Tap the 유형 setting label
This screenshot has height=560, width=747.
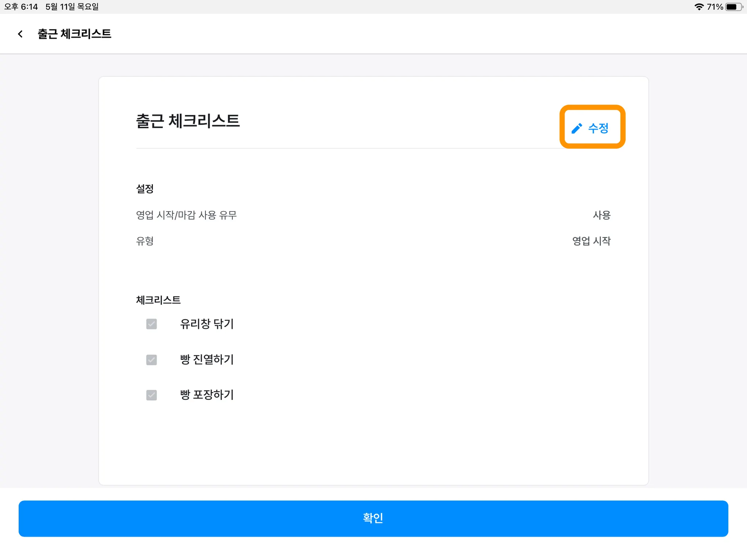click(x=145, y=241)
